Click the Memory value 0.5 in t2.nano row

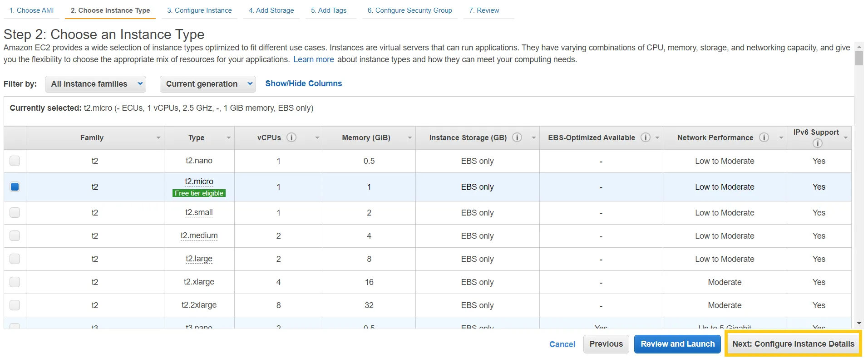click(369, 161)
